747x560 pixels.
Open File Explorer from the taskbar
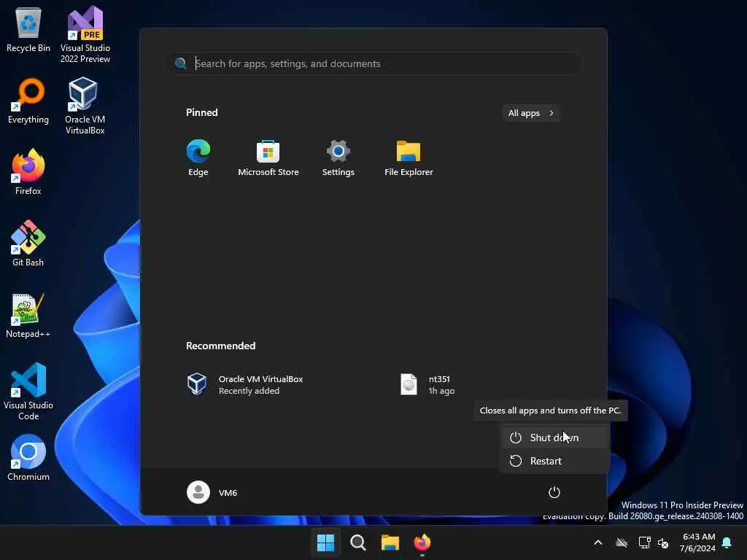click(x=390, y=542)
